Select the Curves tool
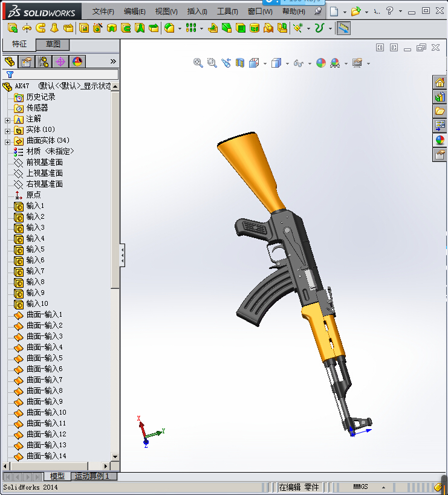Image resolution: width=448 pixels, height=495 pixels. 319,28
